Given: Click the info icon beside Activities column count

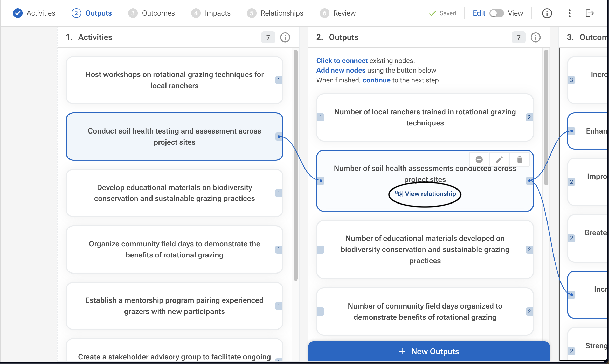Looking at the screenshot, I should 285,37.
